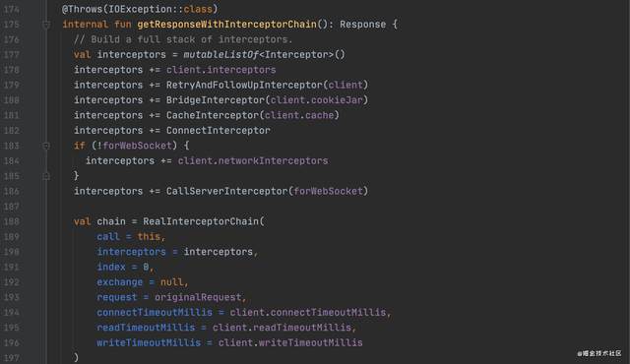
Task: Click line number 186 in the gutter
Action: [11, 191]
